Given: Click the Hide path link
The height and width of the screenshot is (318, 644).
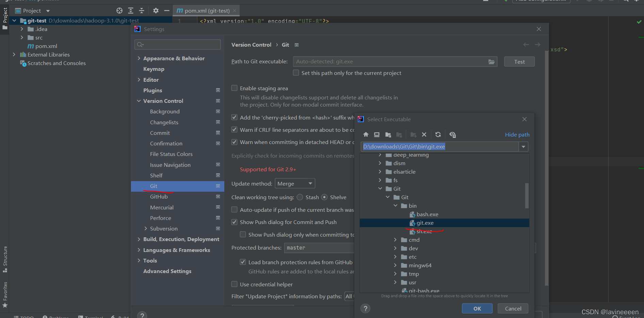Looking at the screenshot, I should (517, 135).
